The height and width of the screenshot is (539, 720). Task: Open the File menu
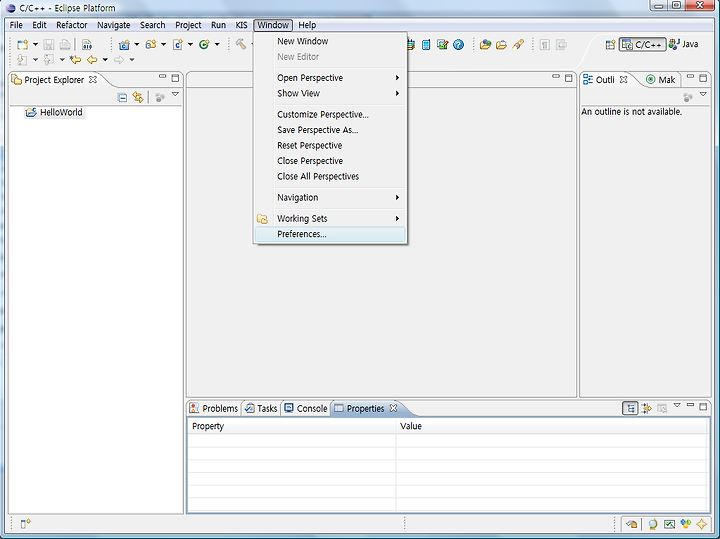tap(16, 25)
